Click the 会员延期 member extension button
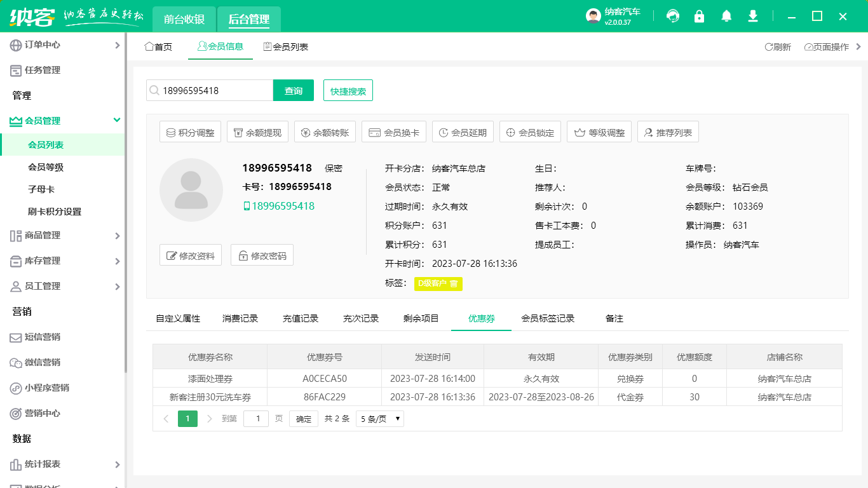Viewport: 868px width, 488px height. coord(463,132)
